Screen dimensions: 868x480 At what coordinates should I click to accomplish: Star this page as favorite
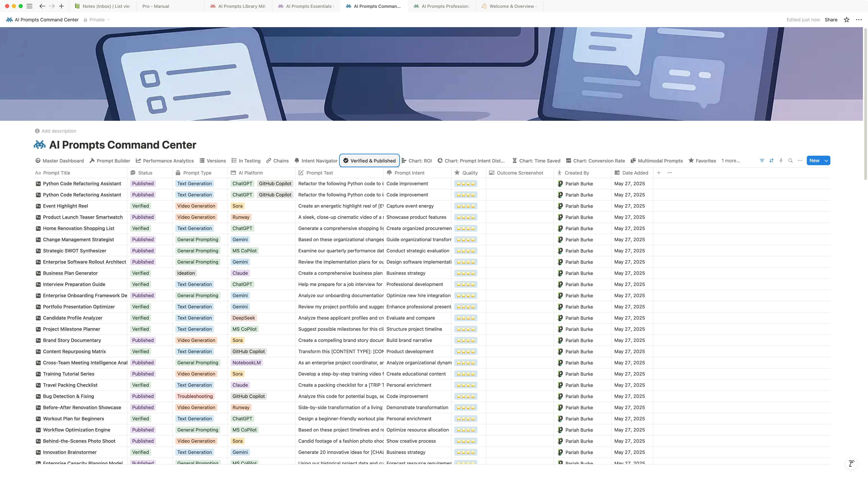point(846,20)
